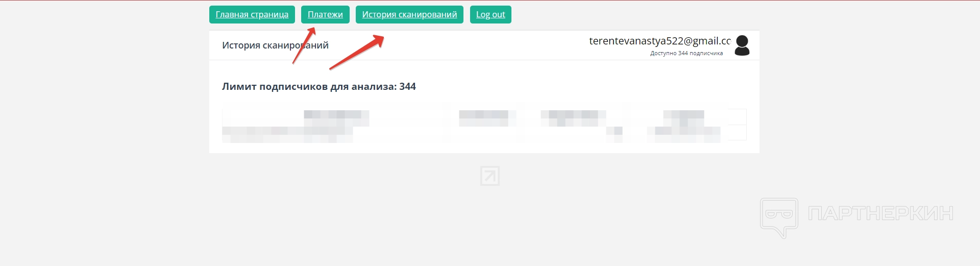Click the Доступно 344 подписчика label
The width and height of the screenshot is (980, 266).
tap(687, 53)
